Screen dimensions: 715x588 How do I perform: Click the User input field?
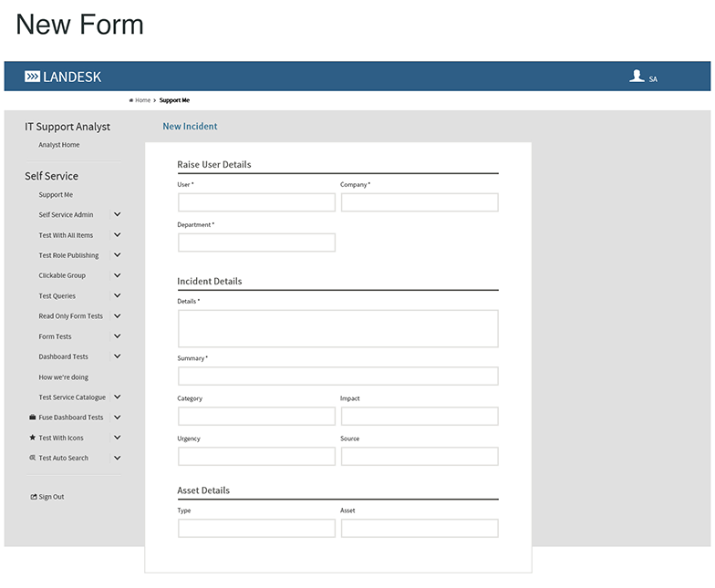[x=256, y=202]
